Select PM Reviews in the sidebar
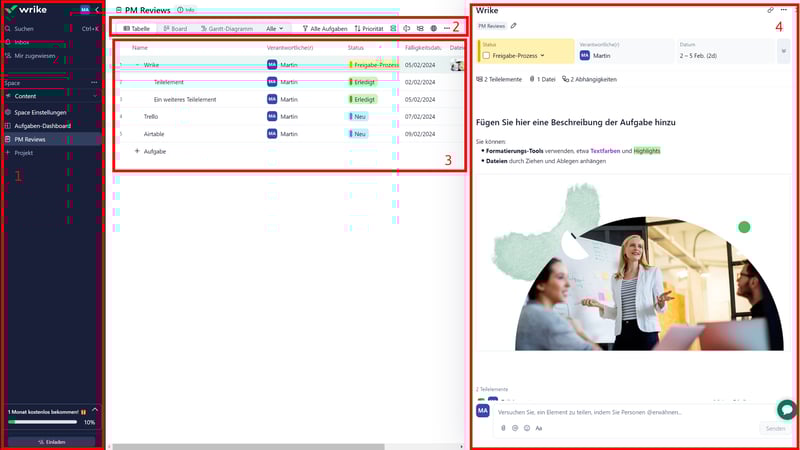 pos(52,139)
